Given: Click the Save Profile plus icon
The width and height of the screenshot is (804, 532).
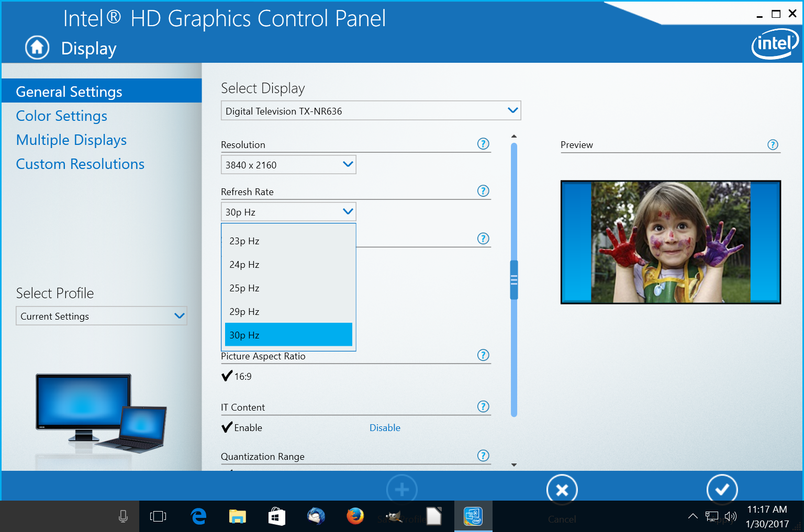Looking at the screenshot, I should [x=402, y=490].
